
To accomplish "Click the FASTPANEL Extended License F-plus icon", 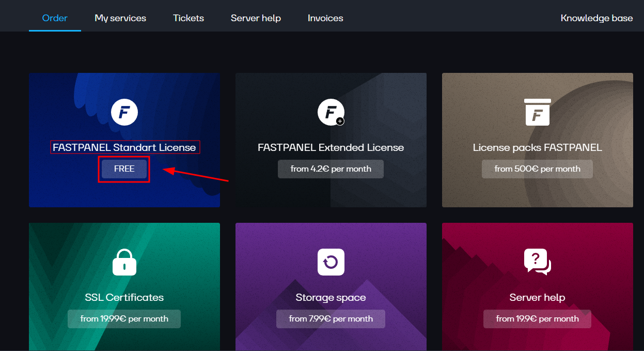I will pos(331,112).
